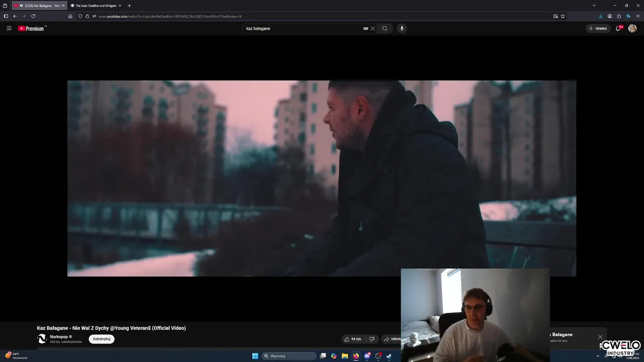Open the Narkopop channel avatar

coord(42,339)
